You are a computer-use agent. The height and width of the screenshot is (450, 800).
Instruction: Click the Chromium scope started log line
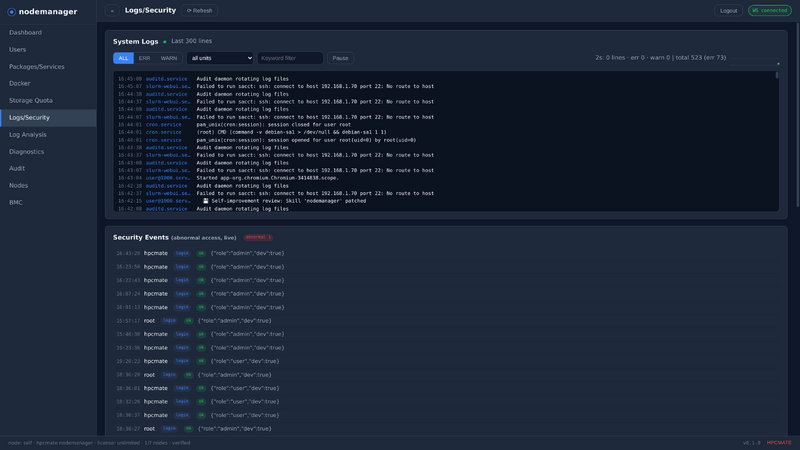446,178
